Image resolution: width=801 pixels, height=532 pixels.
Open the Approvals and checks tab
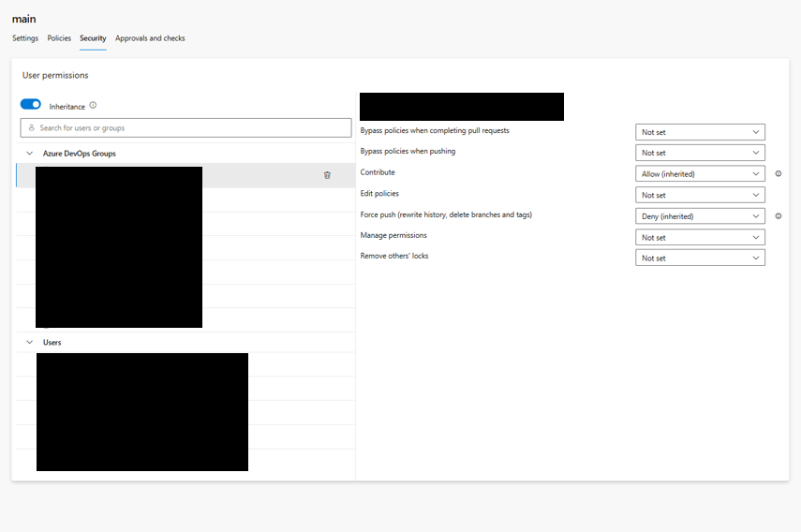tap(150, 38)
